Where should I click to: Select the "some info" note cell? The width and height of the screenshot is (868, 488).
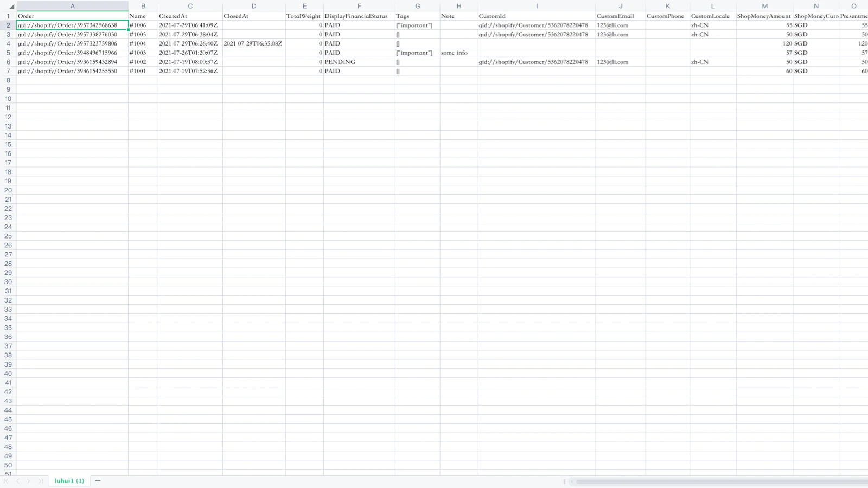[x=459, y=53]
